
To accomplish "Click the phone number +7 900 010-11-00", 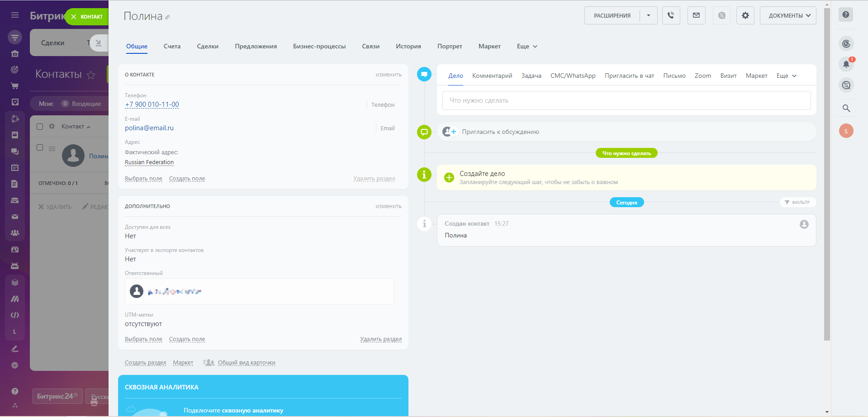I will click(152, 104).
